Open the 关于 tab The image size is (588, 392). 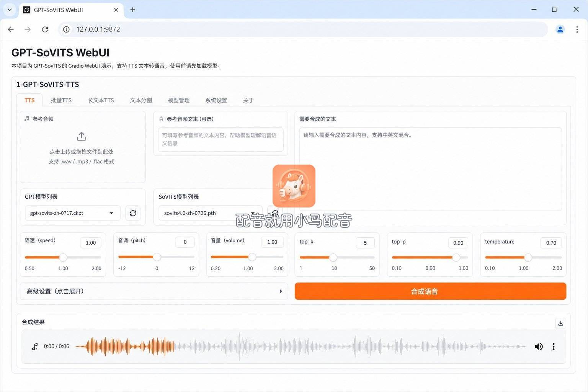coord(248,100)
